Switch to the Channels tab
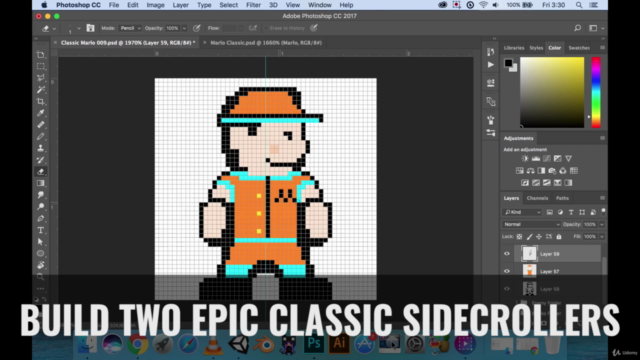640x360 pixels. point(537,198)
